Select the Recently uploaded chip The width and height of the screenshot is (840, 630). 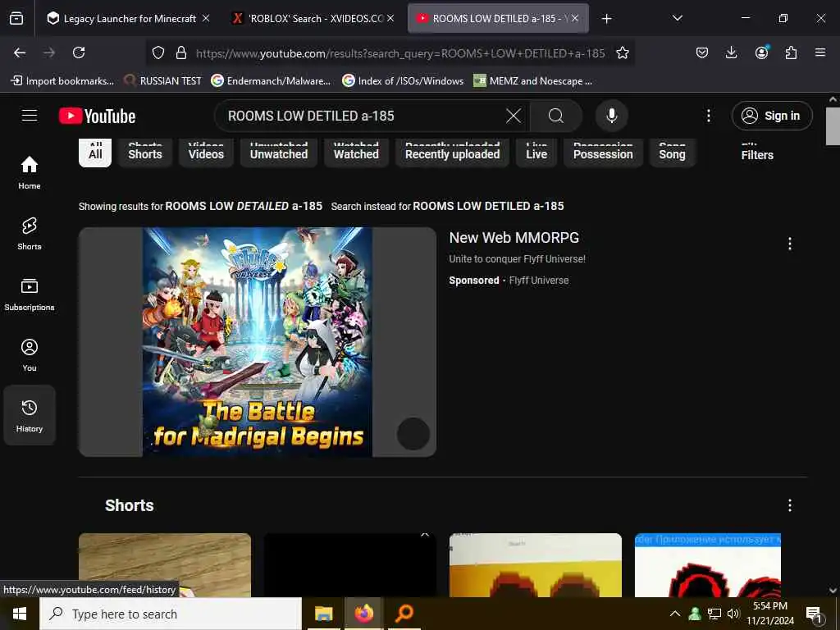(452, 153)
